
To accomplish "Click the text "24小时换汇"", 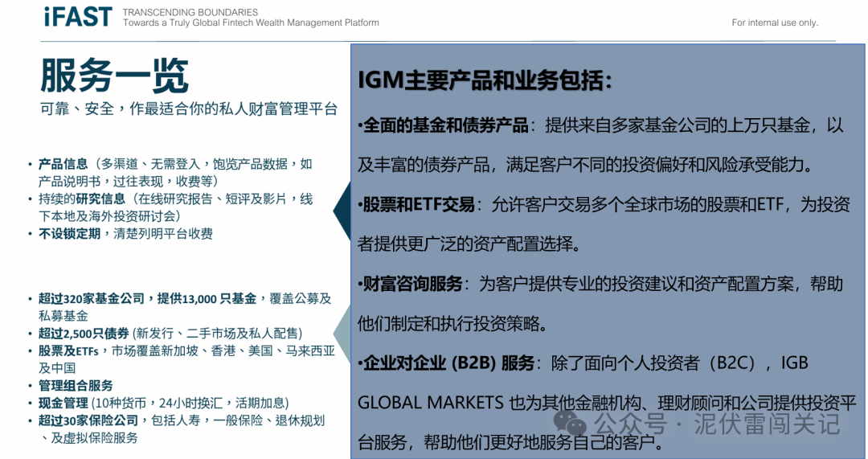I will (x=190, y=403).
